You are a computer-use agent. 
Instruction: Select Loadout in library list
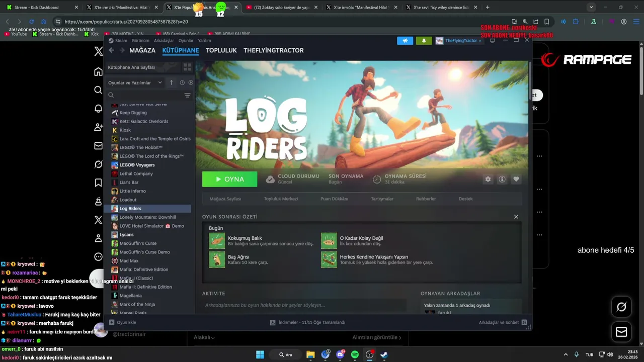pos(128,200)
